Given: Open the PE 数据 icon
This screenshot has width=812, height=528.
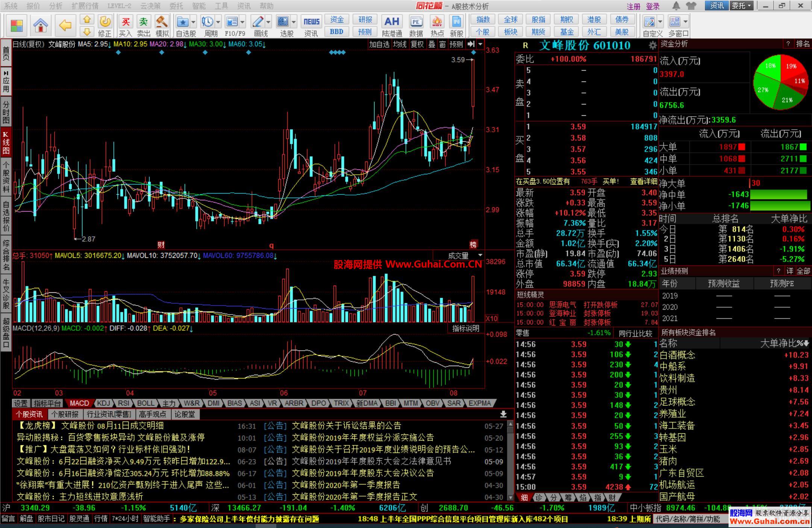Looking at the screenshot, I should coord(416,21).
